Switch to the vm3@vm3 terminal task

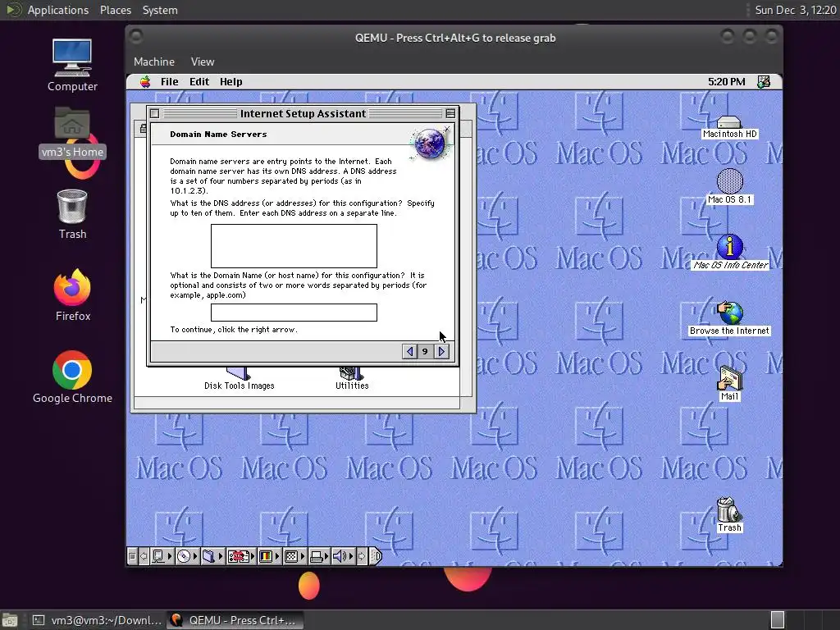click(97, 620)
